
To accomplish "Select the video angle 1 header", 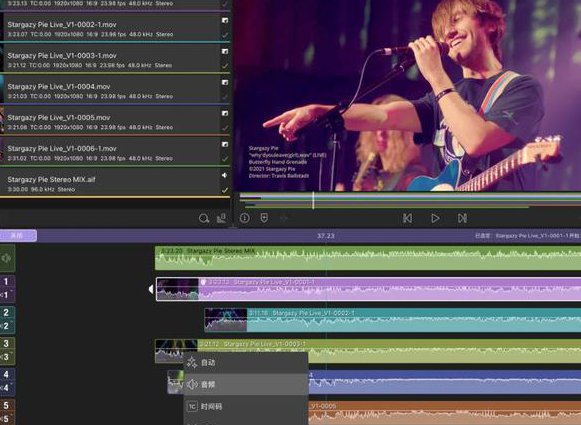I will 7,282.
